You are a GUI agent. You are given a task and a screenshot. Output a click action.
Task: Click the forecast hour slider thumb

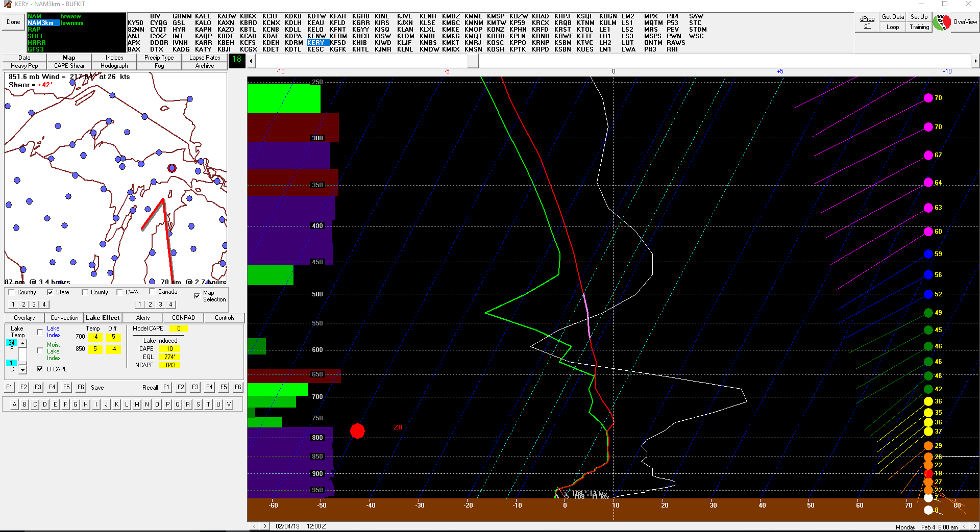click(x=473, y=61)
